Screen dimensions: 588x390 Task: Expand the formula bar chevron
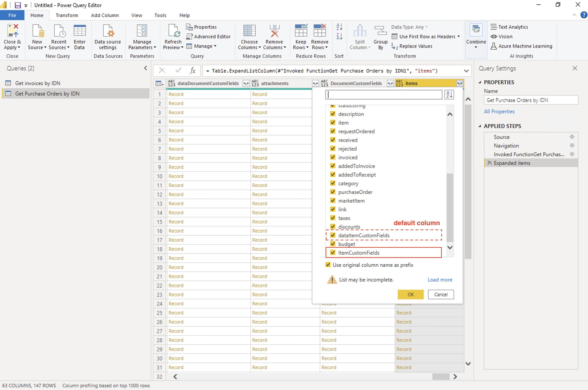(x=466, y=71)
